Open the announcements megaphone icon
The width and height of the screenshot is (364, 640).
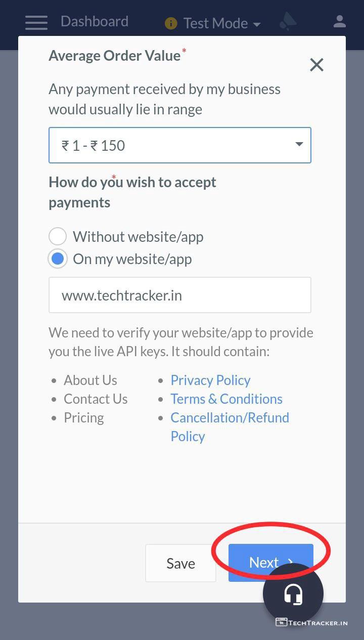(x=288, y=21)
